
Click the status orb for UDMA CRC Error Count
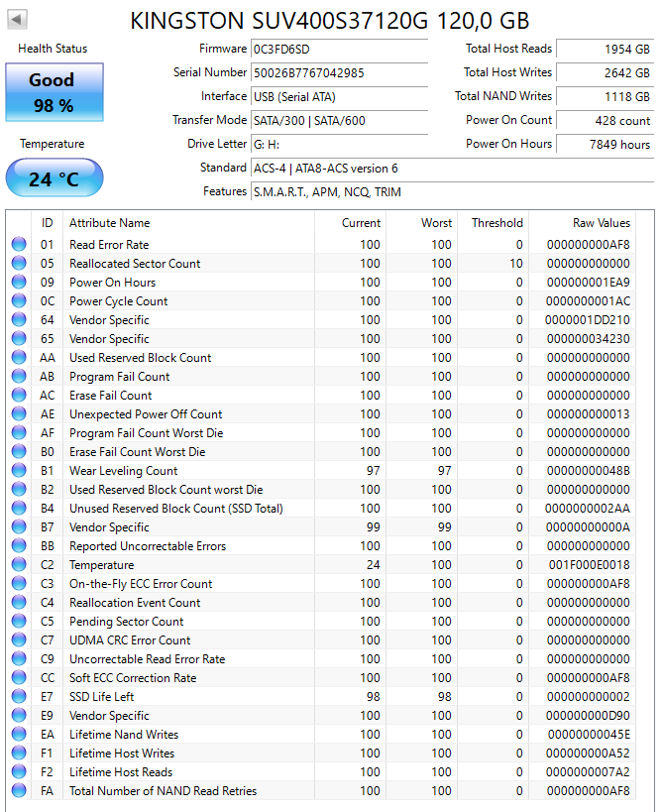coord(19,640)
